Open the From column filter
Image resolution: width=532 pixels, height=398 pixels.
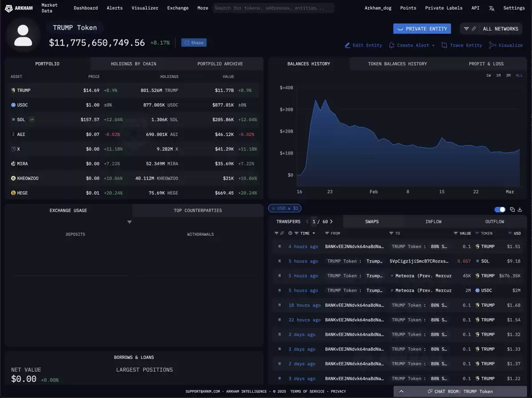point(327,233)
